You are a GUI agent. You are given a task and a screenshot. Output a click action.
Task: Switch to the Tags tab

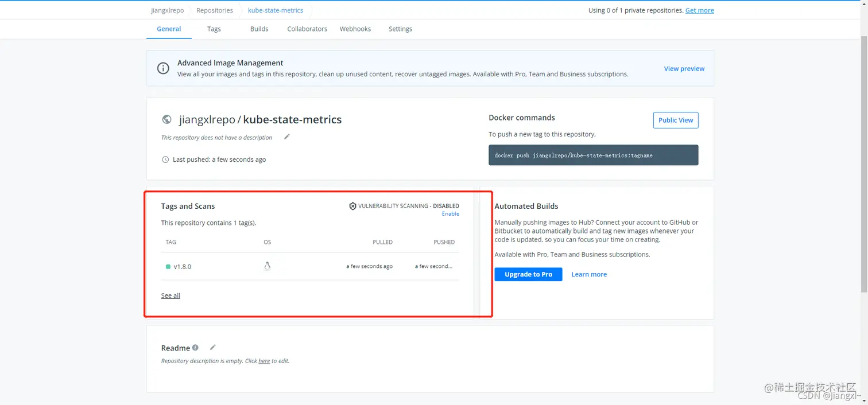(x=214, y=29)
